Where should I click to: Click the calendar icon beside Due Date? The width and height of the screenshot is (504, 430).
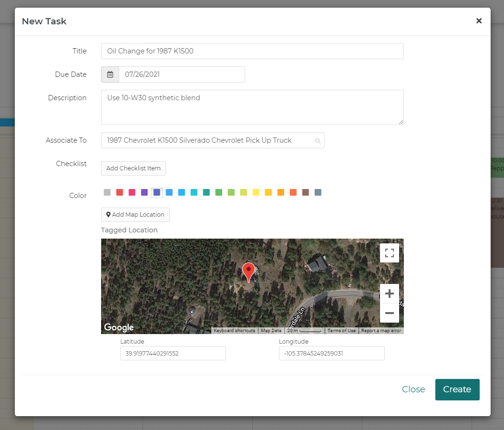point(110,74)
